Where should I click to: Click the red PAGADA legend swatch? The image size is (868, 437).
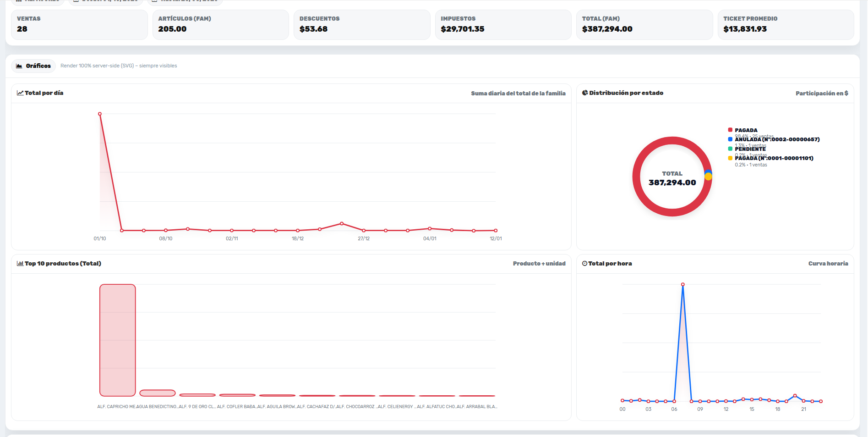pos(730,130)
